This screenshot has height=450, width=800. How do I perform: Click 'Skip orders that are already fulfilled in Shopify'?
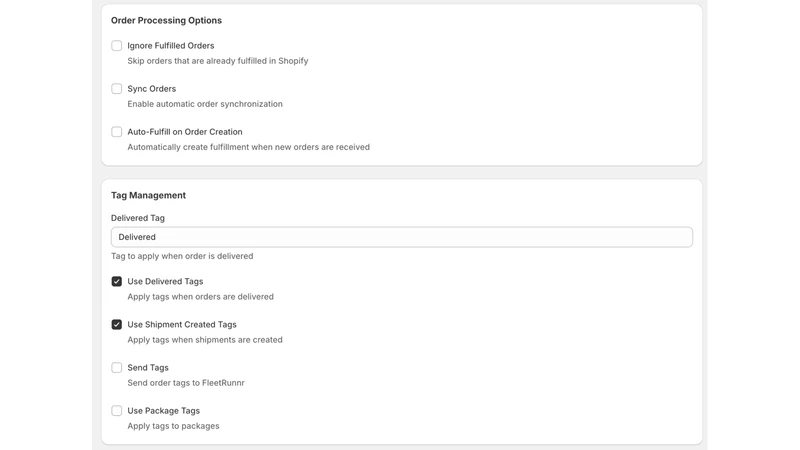[x=218, y=61]
